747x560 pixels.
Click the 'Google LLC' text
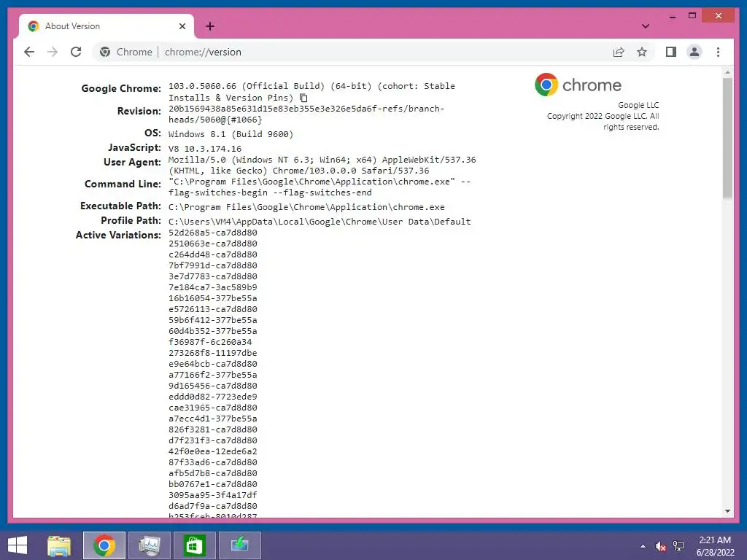[638, 105]
